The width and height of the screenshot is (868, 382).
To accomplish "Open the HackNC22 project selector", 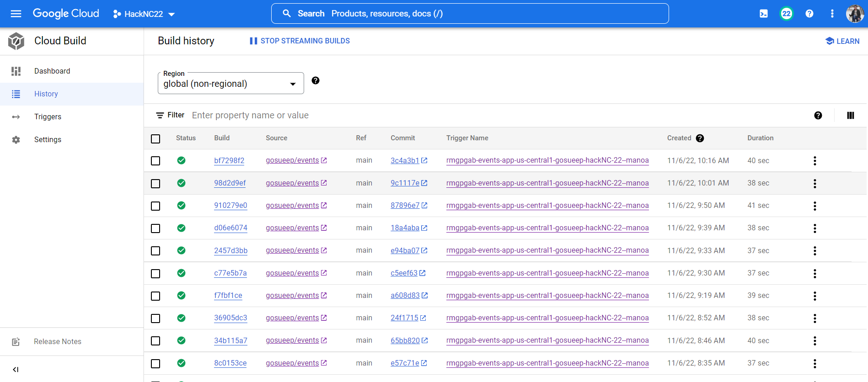I will click(144, 14).
